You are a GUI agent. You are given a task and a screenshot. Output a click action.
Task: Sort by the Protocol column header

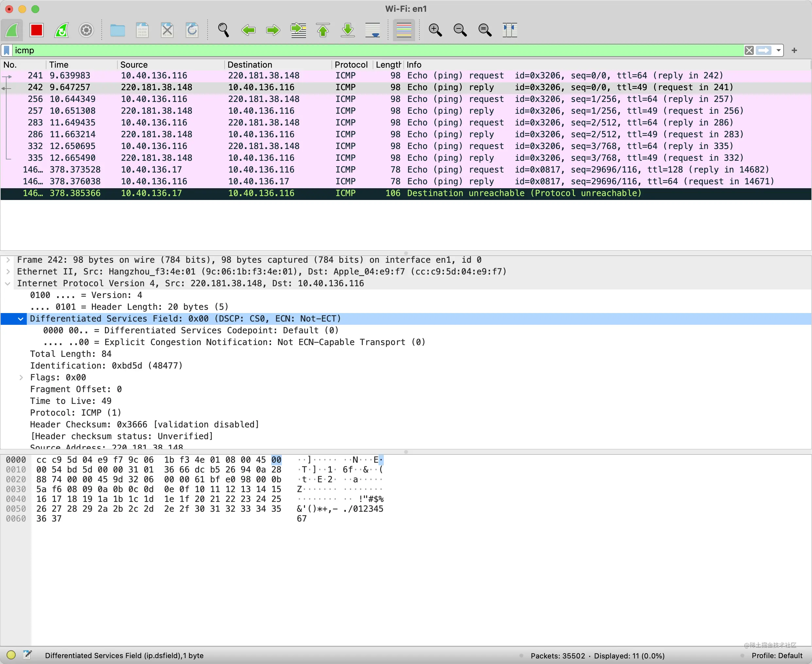(x=352, y=65)
